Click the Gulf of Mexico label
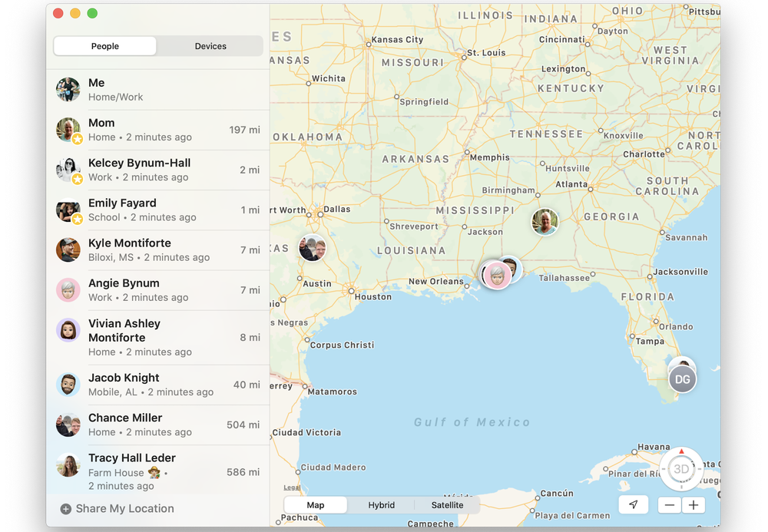Screen dimensions: 768x532 pos(472,422)
